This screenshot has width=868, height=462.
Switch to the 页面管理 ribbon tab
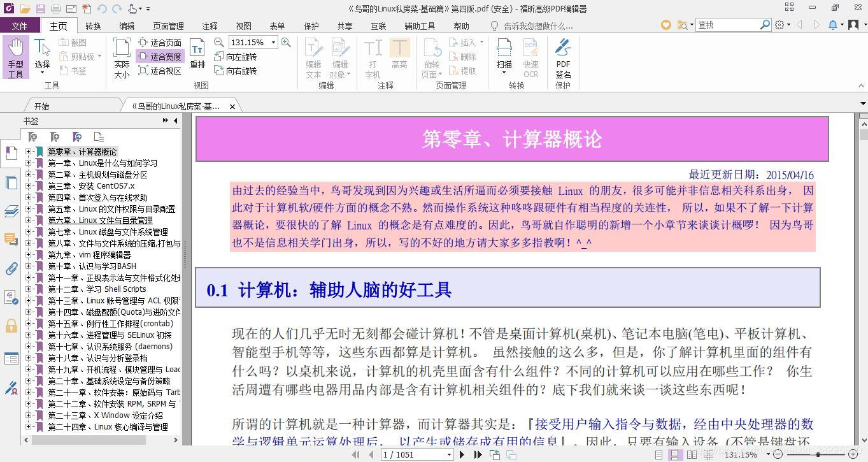pos(168,26)
